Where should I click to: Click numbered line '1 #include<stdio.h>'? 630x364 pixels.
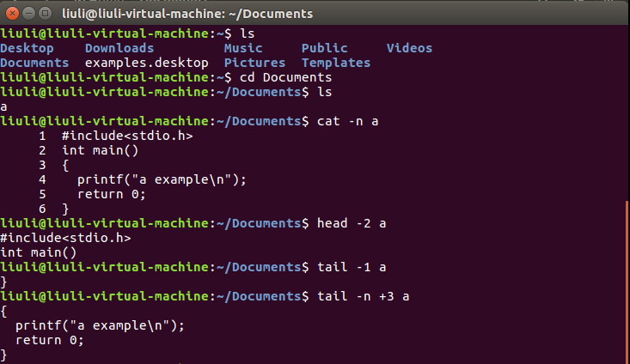[x=116, y=136]
